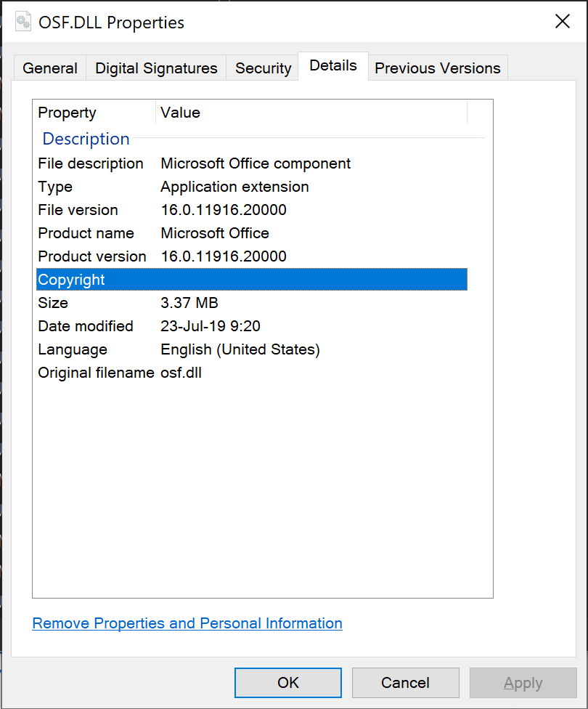Collapse the Description group heading
Screen dimensions: 588x709
86,138
